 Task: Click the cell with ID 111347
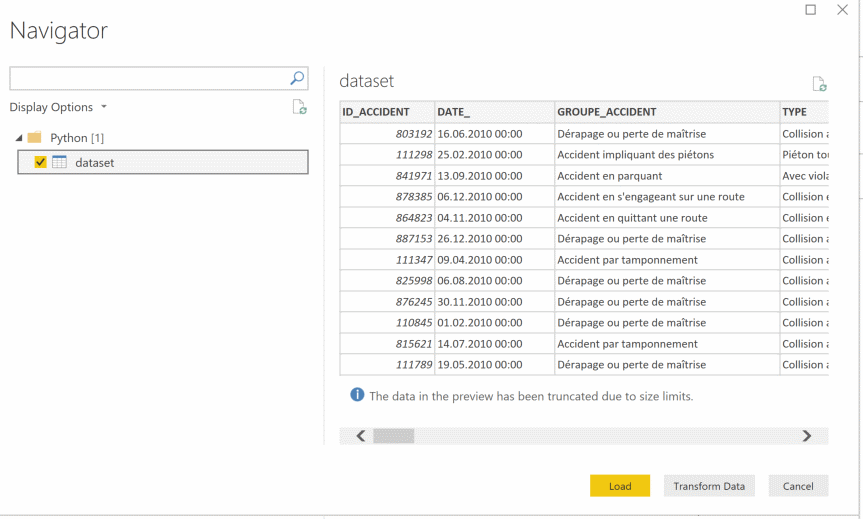point(387,260)
